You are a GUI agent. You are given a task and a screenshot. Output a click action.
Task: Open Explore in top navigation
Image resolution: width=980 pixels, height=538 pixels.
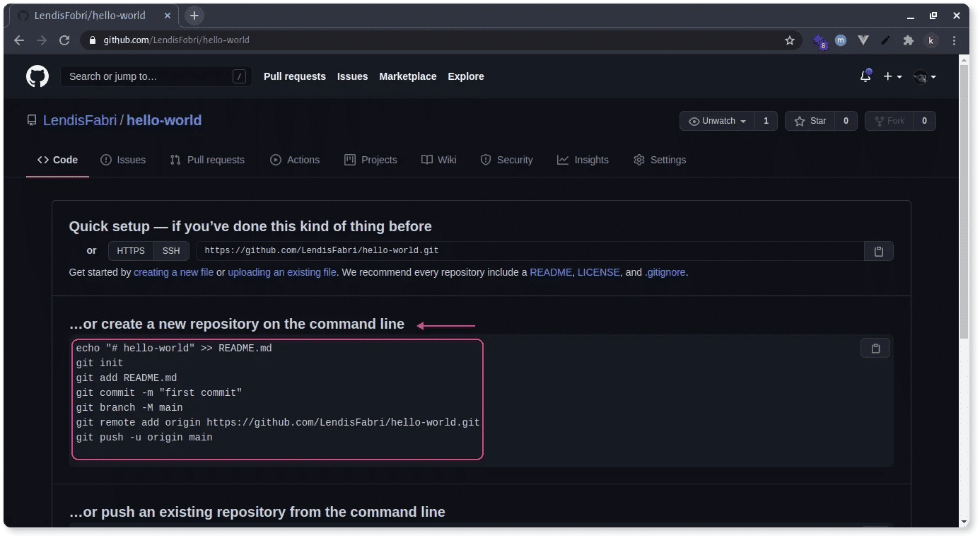[466, 76]
